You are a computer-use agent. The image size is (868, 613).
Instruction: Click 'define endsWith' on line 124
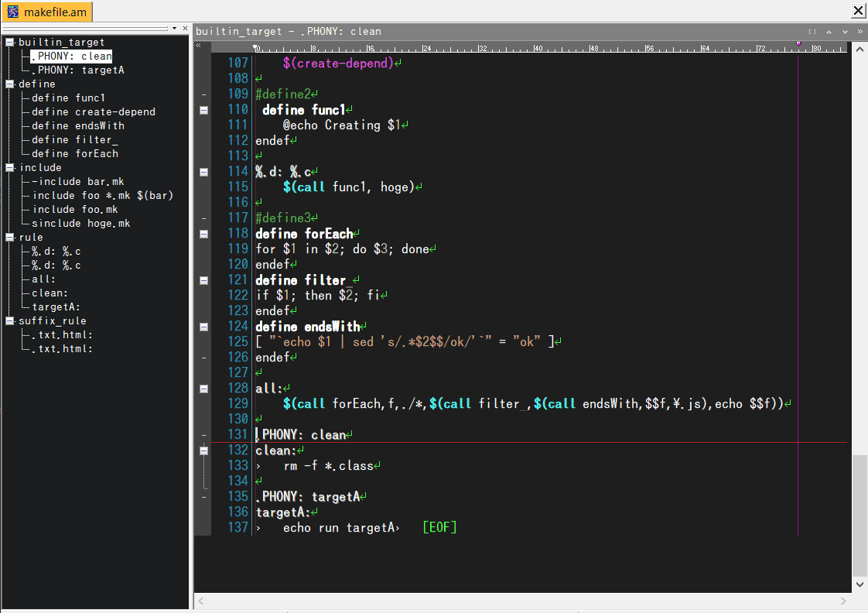coord(307,326)
